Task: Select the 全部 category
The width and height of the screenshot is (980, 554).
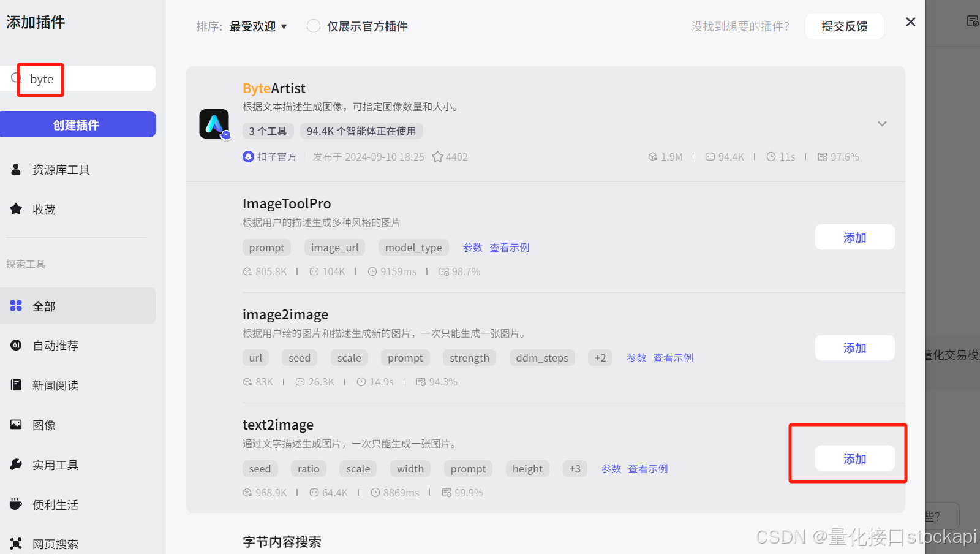Action: point(78,306)
